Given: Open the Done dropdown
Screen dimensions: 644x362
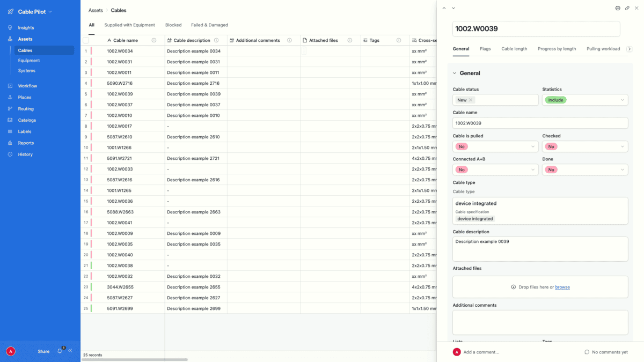Looking at the screenshot, I should click(585, 169).
